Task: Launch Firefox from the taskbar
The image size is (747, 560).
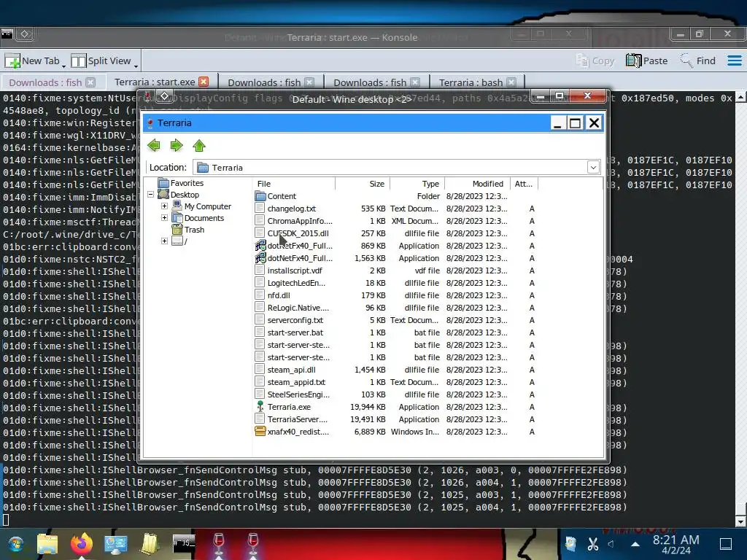Action: (x=82, y=543)
